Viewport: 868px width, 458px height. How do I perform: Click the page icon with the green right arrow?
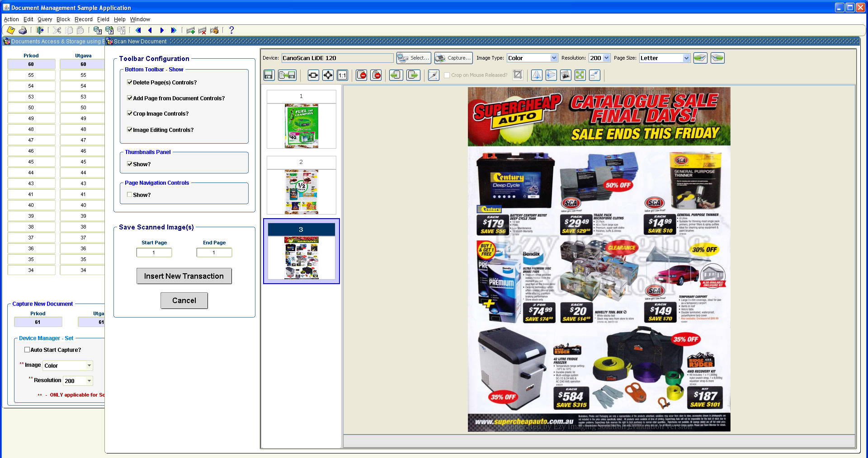pyautogui.click(x=413, y=75)
